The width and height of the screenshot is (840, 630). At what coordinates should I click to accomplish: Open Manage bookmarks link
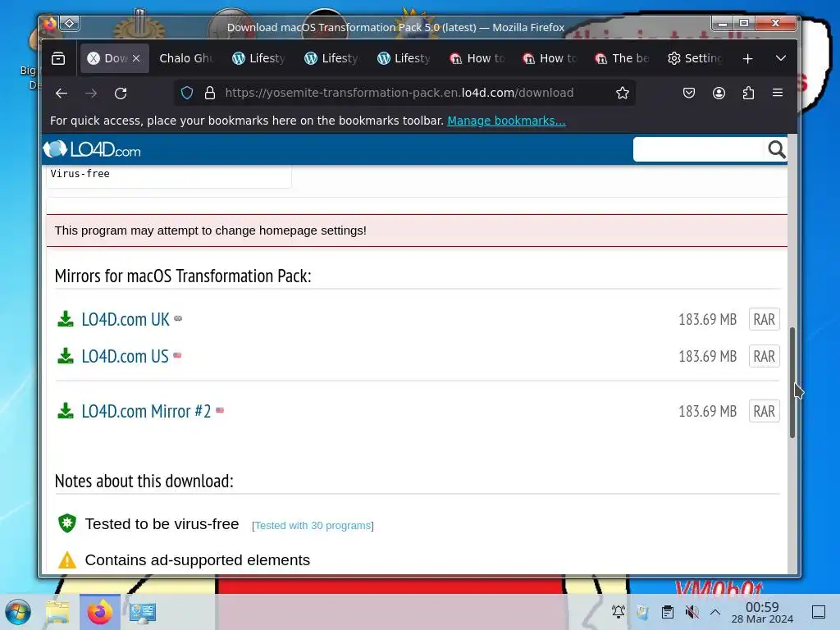(506, 121)
